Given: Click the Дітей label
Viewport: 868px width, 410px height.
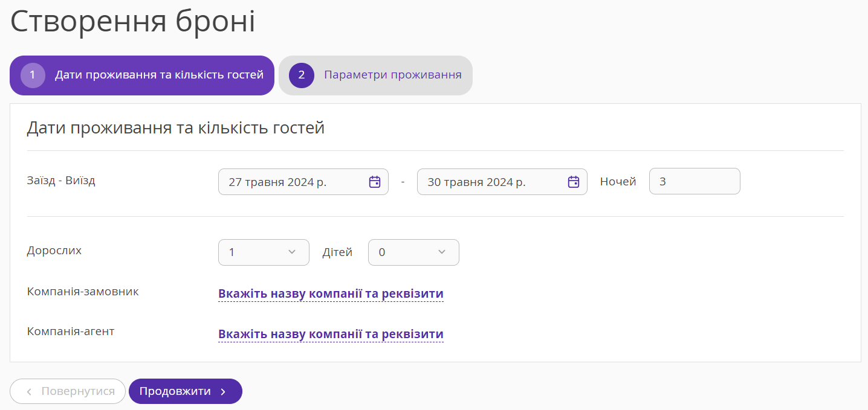Looking at the screenshot, I should 337,252.
